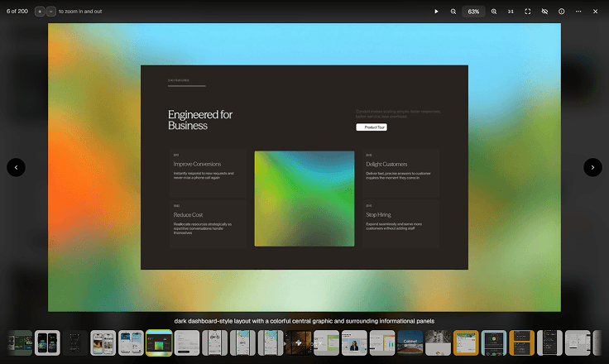Open the thumbnail showing a woman portrait
The image size is (609, 364).
click(354, 343)
